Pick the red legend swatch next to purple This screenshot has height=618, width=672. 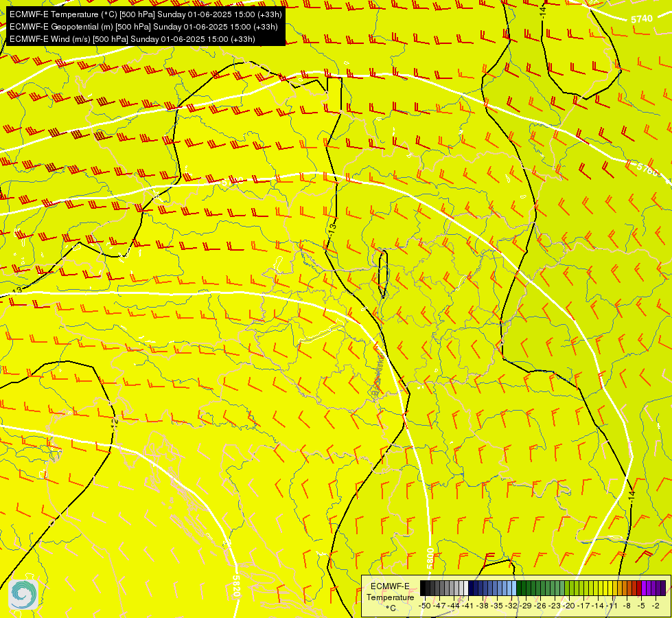tap(639, 588)
